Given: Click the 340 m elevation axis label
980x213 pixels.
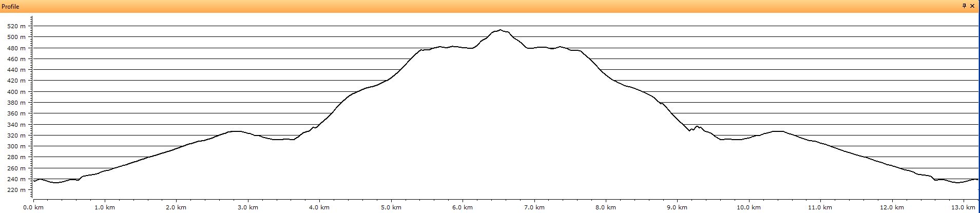Looking at the screenshot, I should point(16,125).
